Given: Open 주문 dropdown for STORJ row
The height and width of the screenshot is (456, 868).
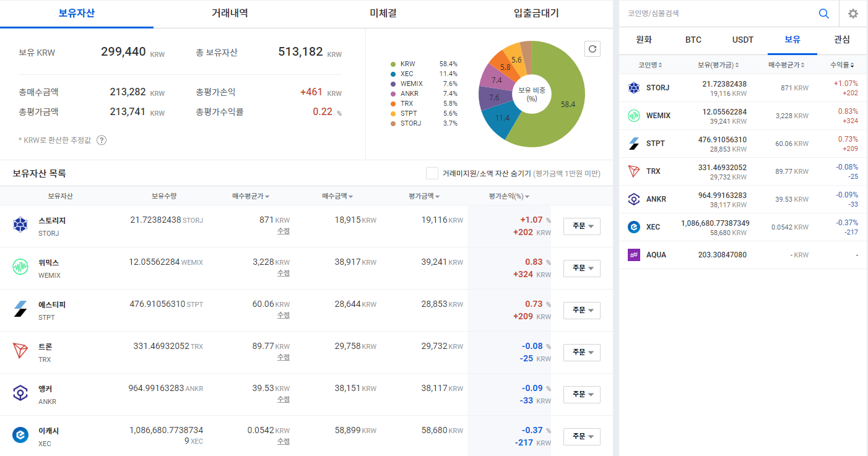Looking at the screenshot, I should point(582,226).
